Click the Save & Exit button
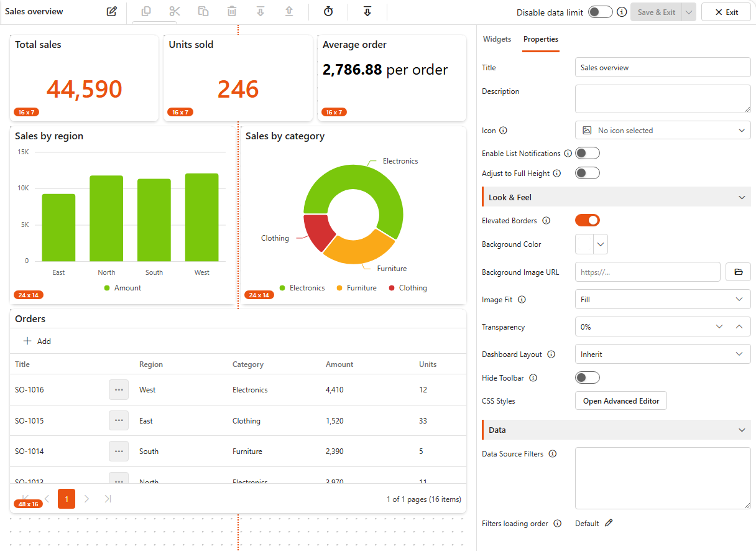This screenshot has height=551, width=756. point(656,12)
